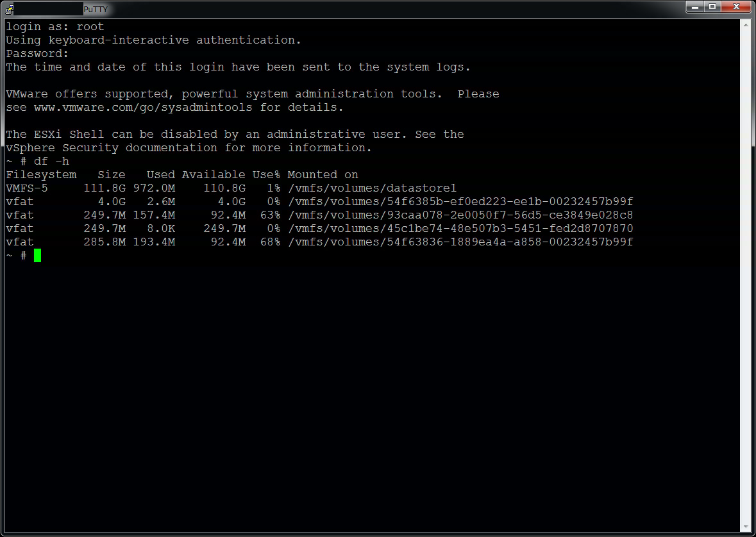
Task: Click the scrollbar down arrow
Action: pos(745,528)
